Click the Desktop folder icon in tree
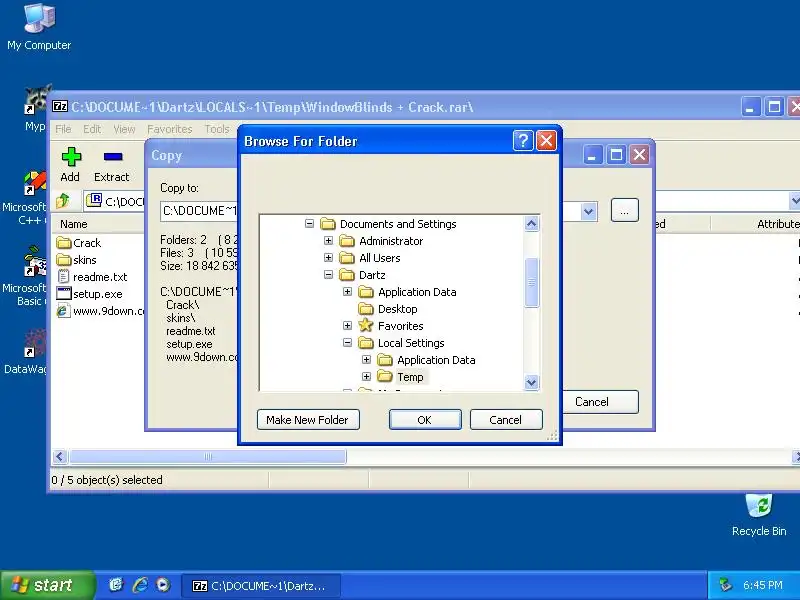Viewport: 800px width, 600px height. [366, 309]
